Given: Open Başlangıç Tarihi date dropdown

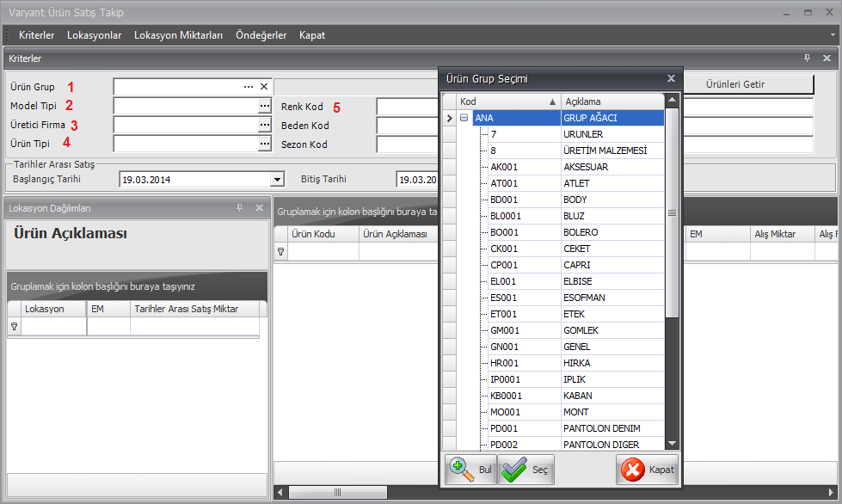Looking at the screenshot, I should pos(277,180).
